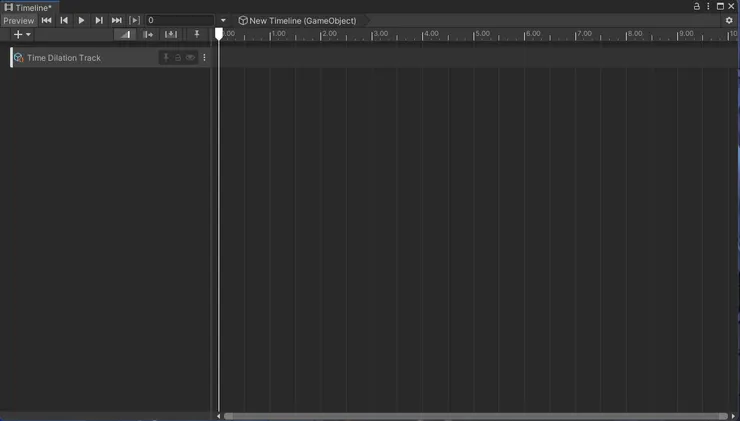Open the Add track plus dropdown

point(22,34)
